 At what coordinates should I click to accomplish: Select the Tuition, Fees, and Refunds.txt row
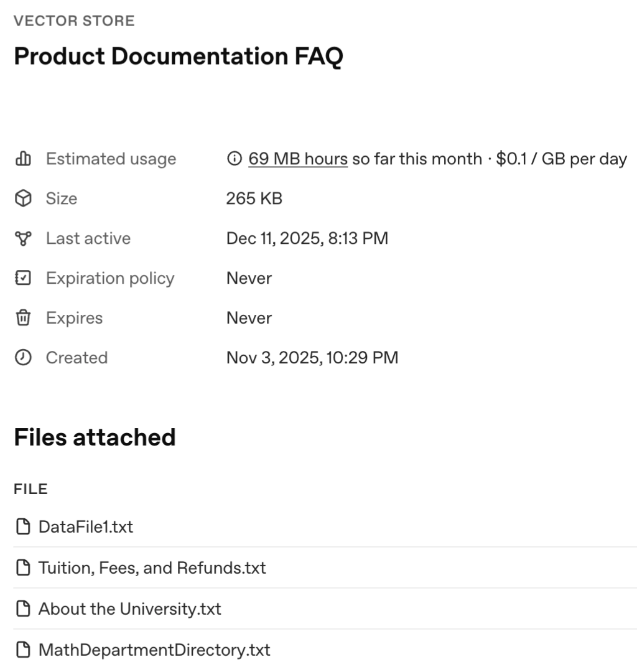point(152,567)
